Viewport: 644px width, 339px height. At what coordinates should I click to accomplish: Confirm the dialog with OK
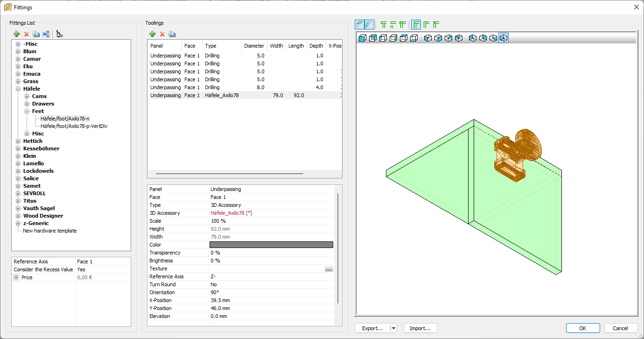(x=583, y=328)
